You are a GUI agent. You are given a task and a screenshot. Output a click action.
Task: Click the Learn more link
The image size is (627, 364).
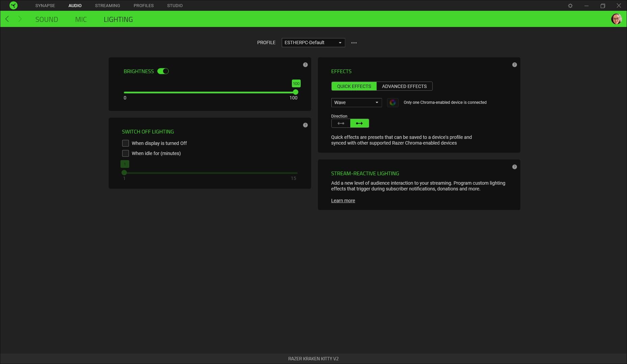[x=343, y=201]
